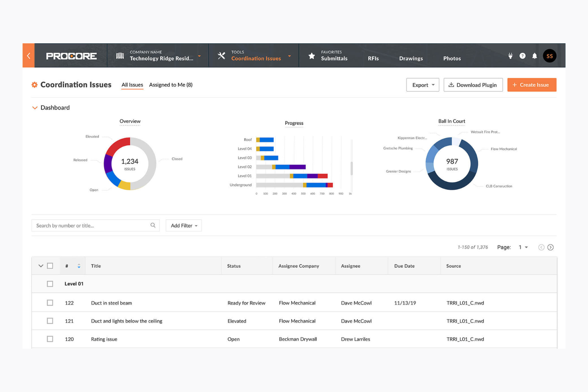Click the Procore logo
Image resolution: width=588 pixels, height=392 pixels.
click(71, 56)
